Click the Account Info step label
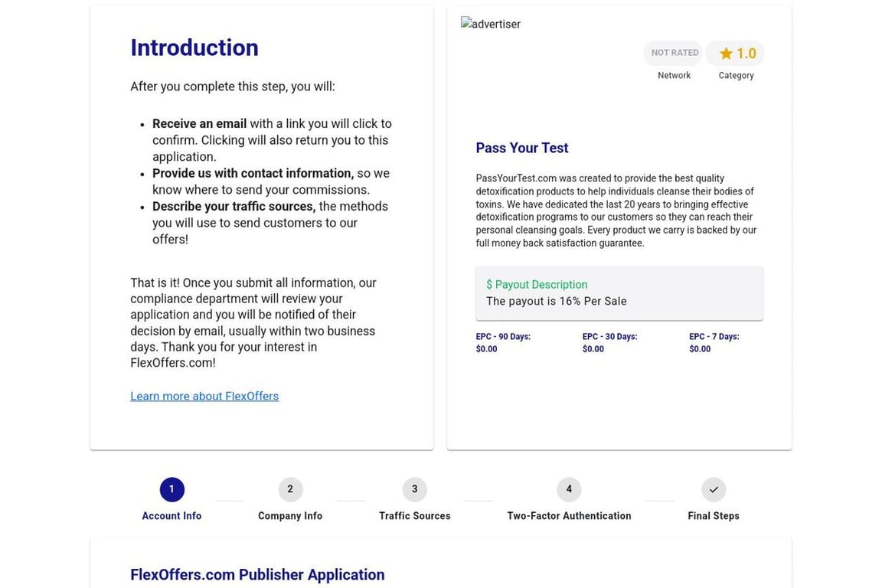Viewport: 882px width, 588px height. 171,516
